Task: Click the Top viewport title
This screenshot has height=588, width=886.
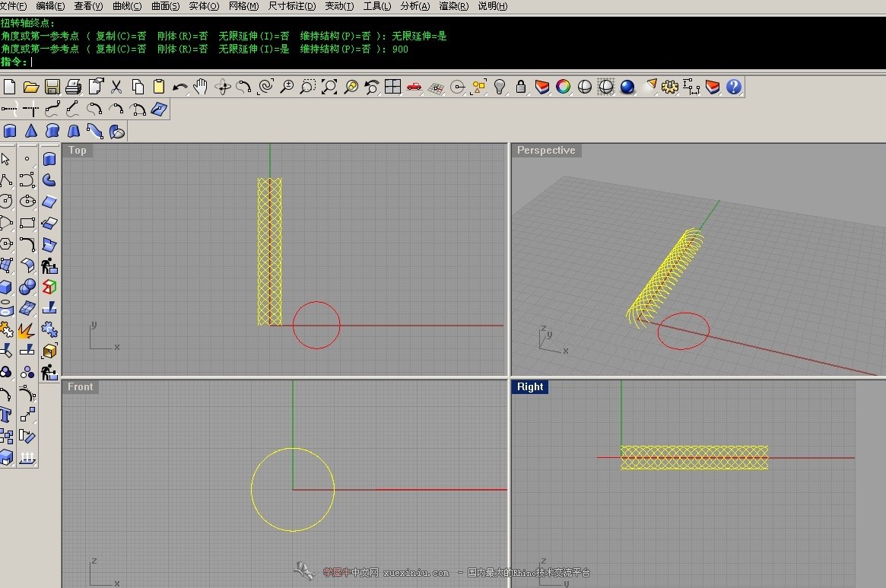Action: [78, 151]
